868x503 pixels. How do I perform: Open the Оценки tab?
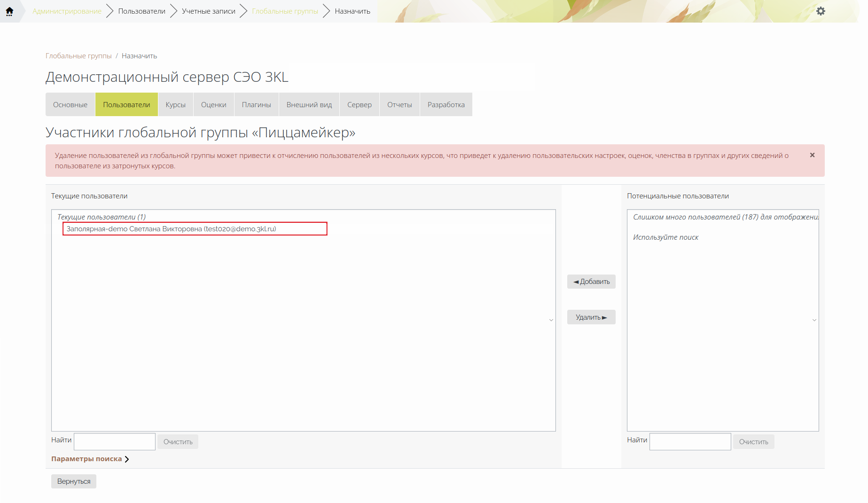(214, 104)
